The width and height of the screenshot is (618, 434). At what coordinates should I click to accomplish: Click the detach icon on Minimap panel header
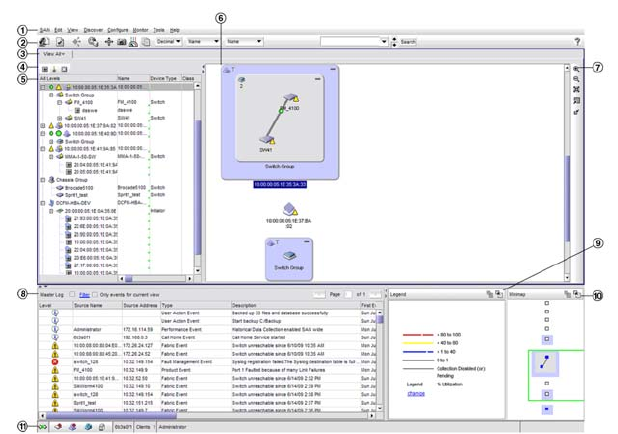(x=576, y=296)
